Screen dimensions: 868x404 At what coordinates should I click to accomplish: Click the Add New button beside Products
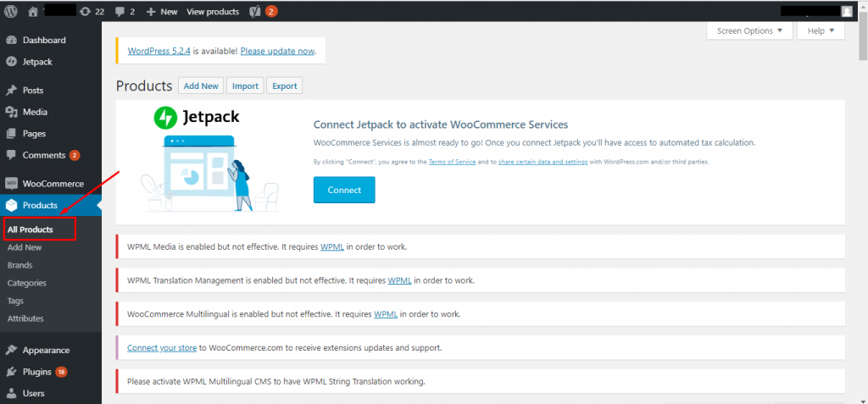[201, 86]
